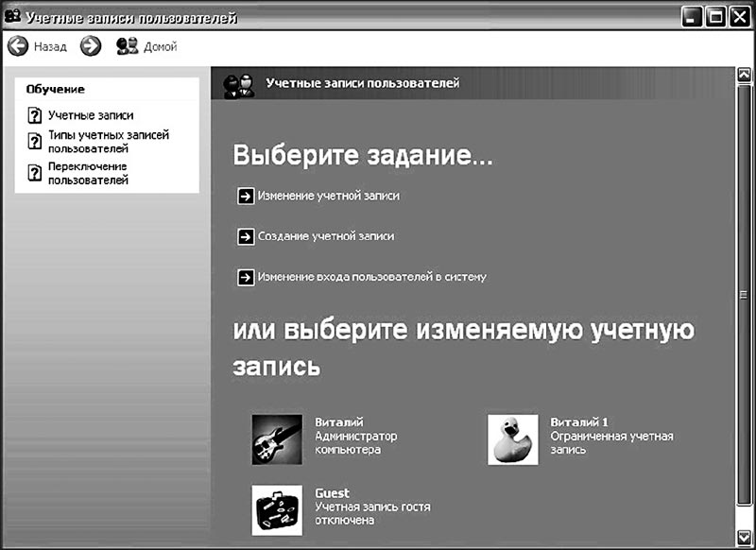Image resolution: width=756 pixels, height=550 pixels.
Task: Minimize the Учетные записи пользователей window
Action: tap(692, 17)
